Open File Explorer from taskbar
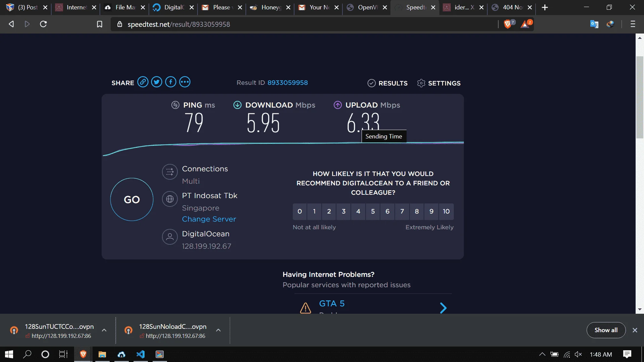This screenshot has height=362, width=644. click(102, 354)
